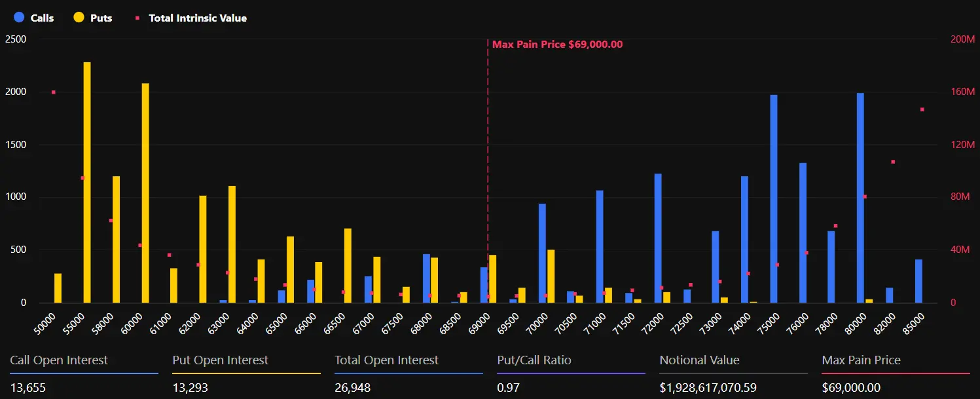This screenshot has height=399, width=980.
Task: Hide the Total Intrinsic Value series label
Action: coord(198,18)
